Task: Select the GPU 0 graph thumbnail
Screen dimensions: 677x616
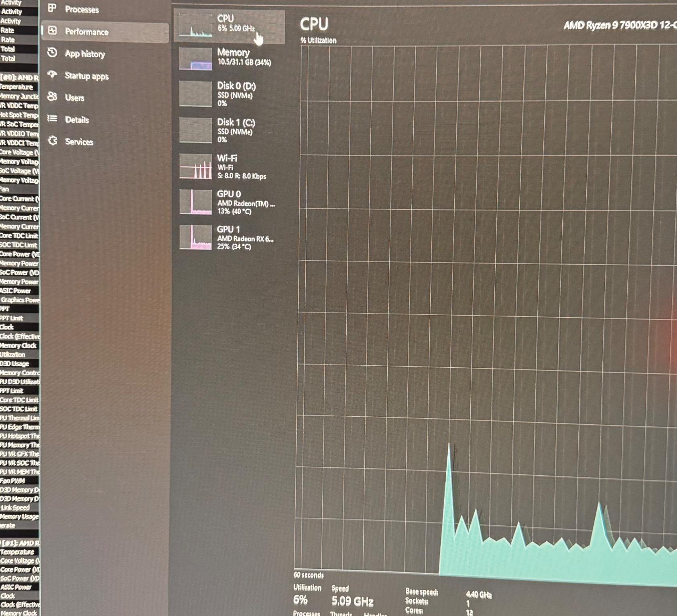Action: [x=195, y=202]
